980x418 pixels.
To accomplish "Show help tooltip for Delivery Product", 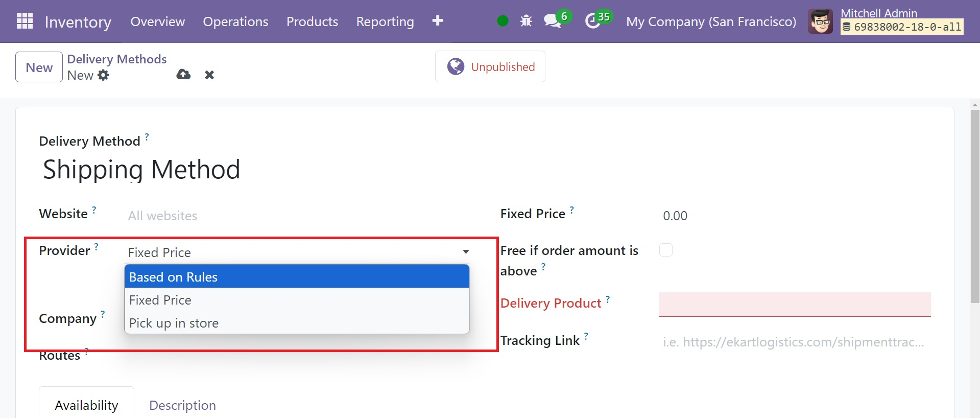I will (x=608, y=299).
